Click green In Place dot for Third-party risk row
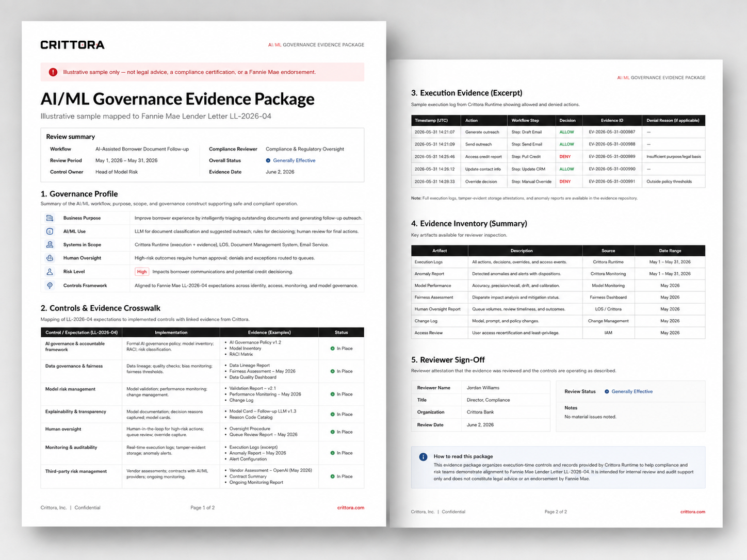The image size is (747, 560). coord(333,476)
